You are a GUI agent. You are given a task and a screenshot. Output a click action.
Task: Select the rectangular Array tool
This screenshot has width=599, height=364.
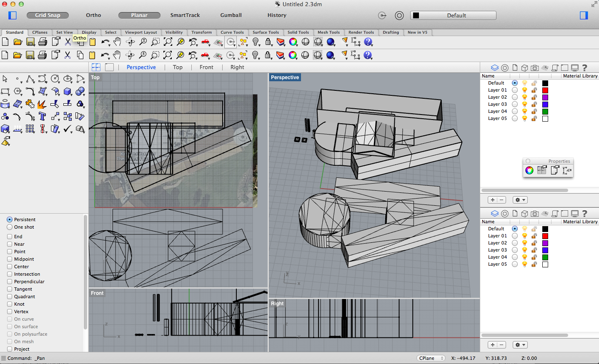point(30,129)
